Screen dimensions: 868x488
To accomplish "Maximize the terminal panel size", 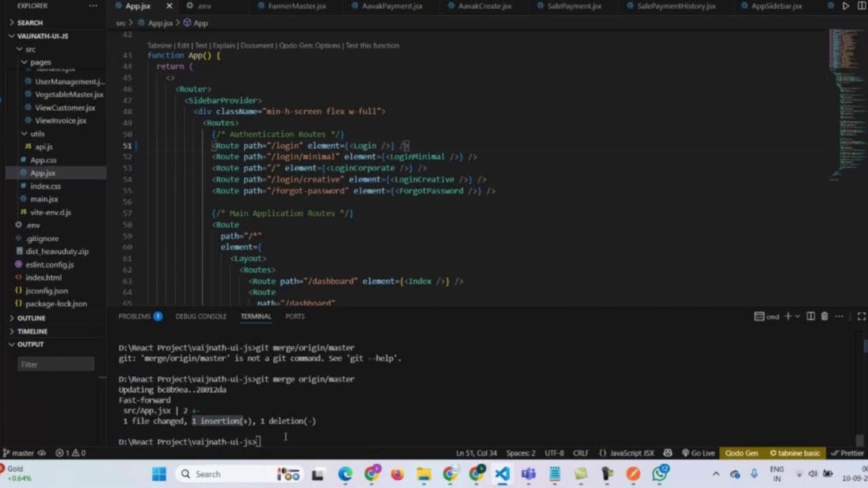I will click(862, 317).
